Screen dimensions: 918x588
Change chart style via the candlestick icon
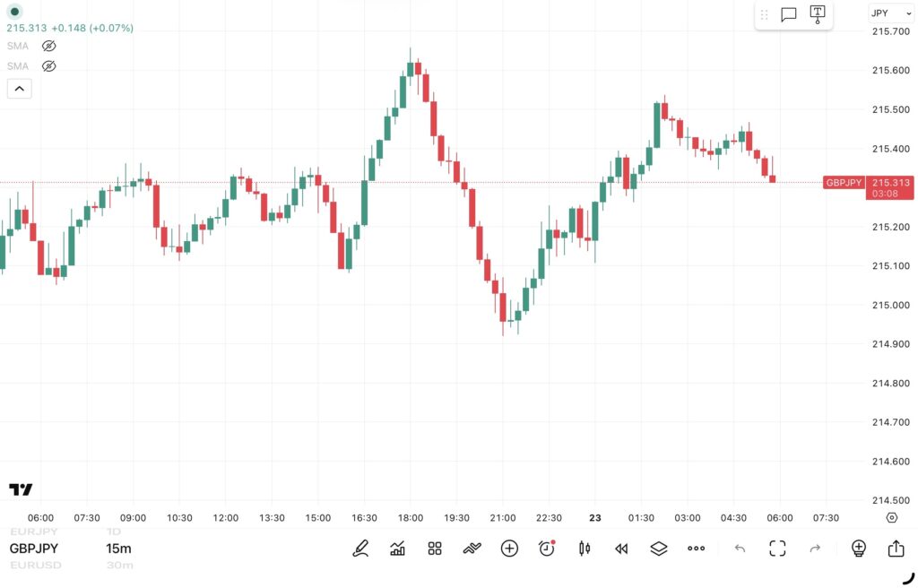click(584, 548)
